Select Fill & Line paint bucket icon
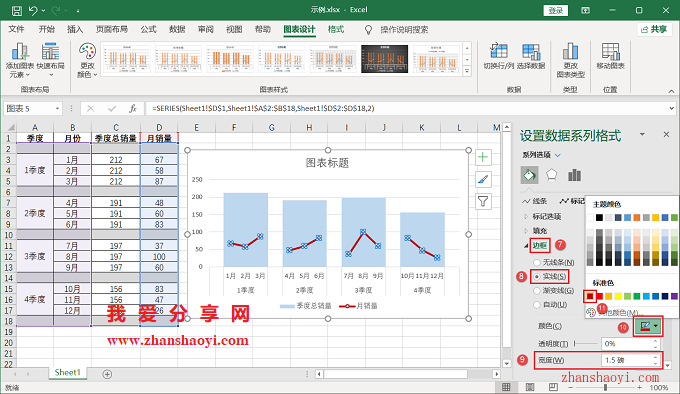This screenshot has height=394, width=680. [530, 175]
